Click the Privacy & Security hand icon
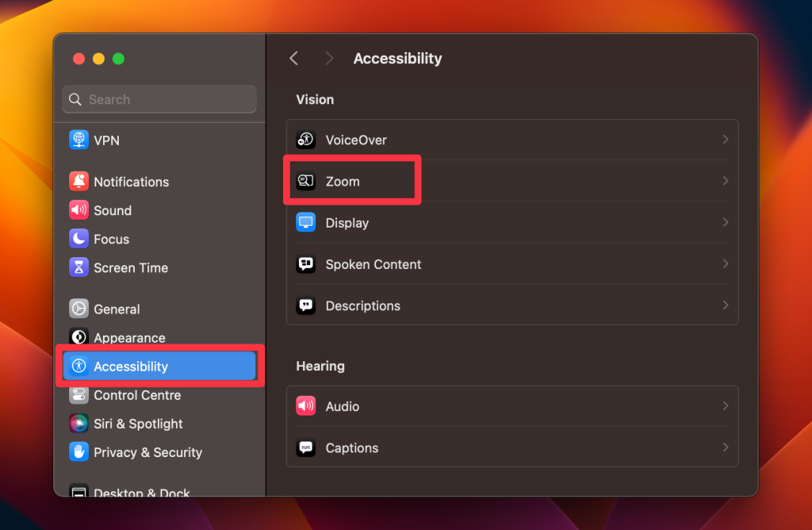The image size is (812, 530). [79, 452]
